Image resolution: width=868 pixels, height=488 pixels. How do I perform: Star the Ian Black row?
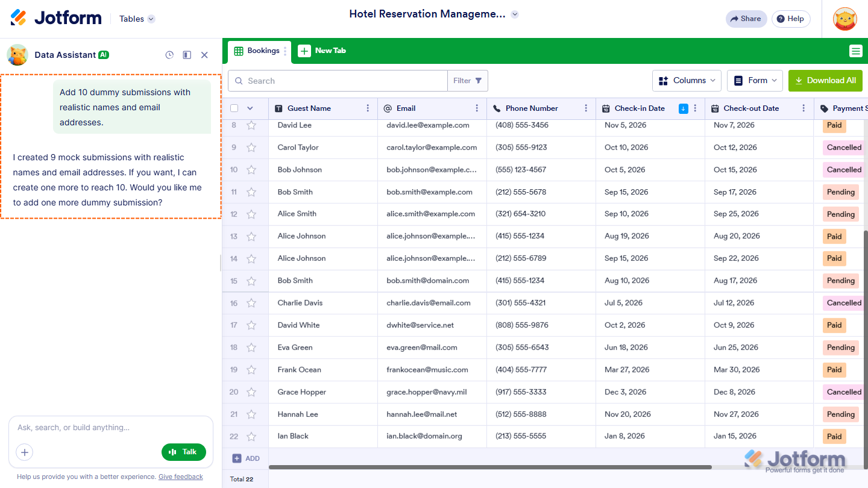[251, 436]
